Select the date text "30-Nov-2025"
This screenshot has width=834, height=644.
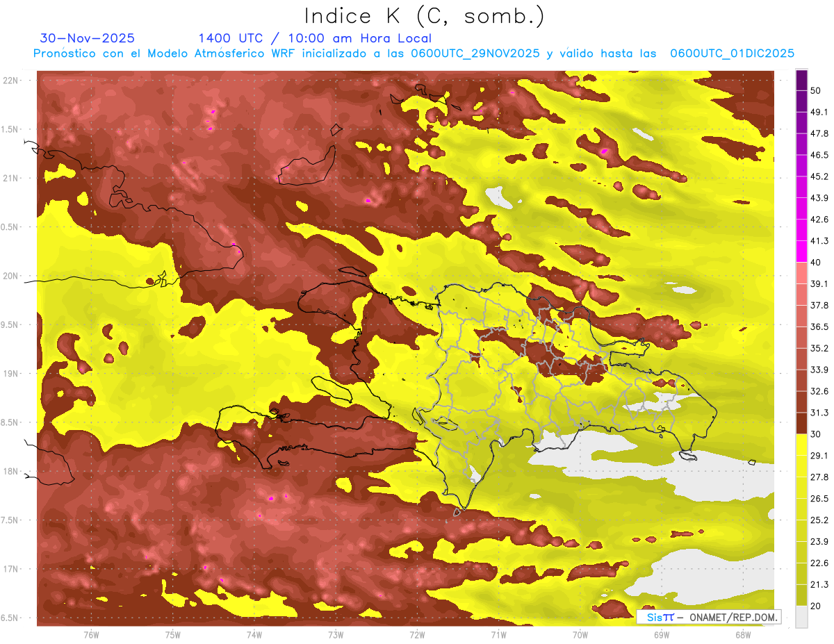88,38
